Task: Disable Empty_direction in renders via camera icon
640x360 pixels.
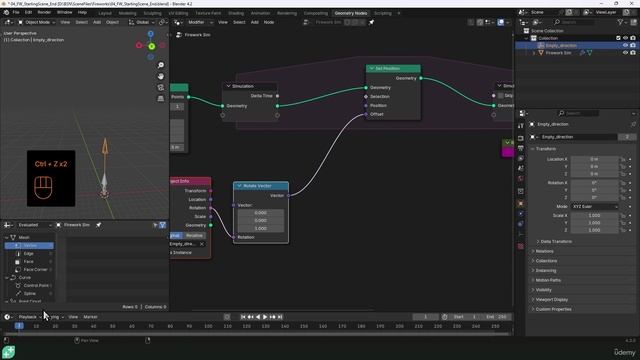Action: point(633,45)
